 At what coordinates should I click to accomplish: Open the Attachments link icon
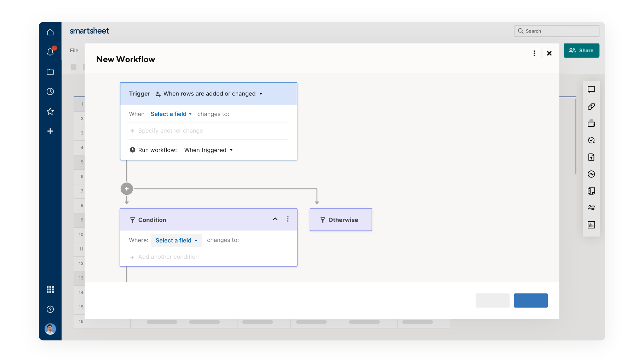click(591, 106)
